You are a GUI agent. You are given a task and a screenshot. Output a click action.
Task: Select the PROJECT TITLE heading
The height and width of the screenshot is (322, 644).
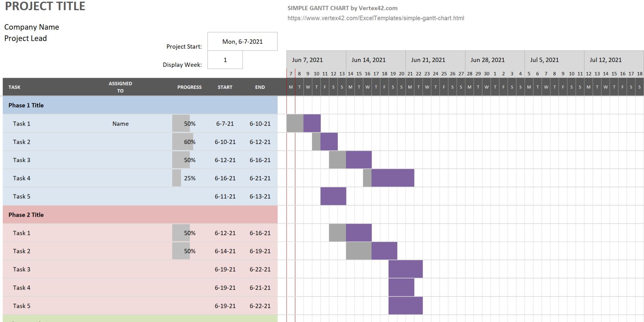[46, 6]
